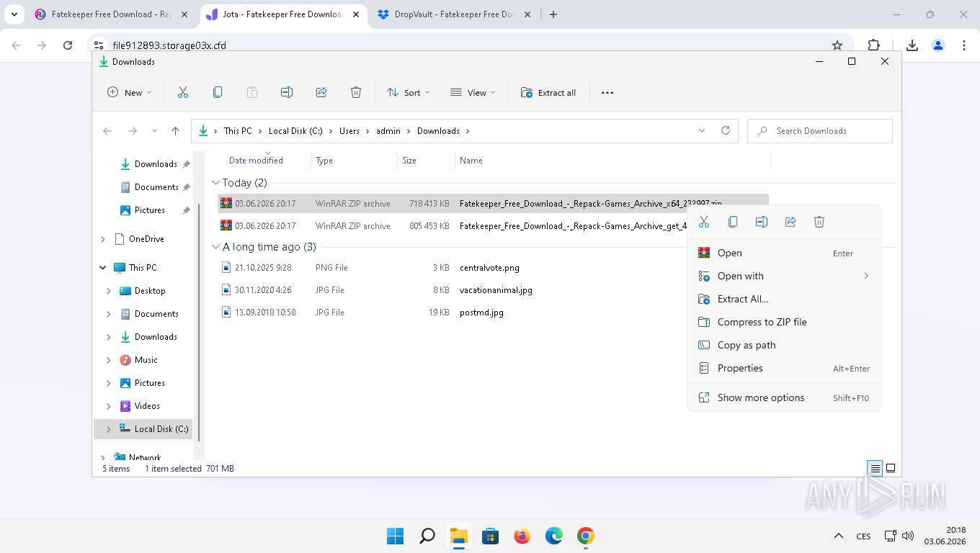Image resolution: width=980 pixels, height=553 pixels.
Task: Collapse the A long time ago group
Action: pos(215,247)
